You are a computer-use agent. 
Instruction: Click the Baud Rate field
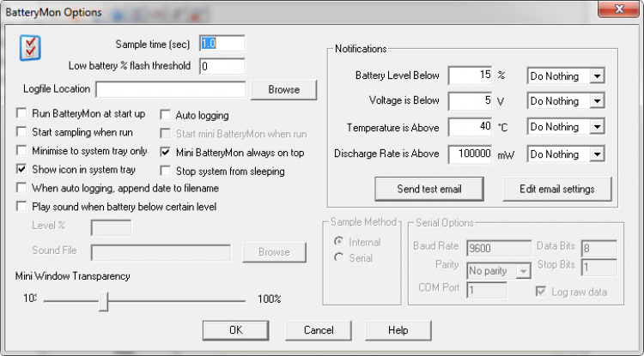499,248
